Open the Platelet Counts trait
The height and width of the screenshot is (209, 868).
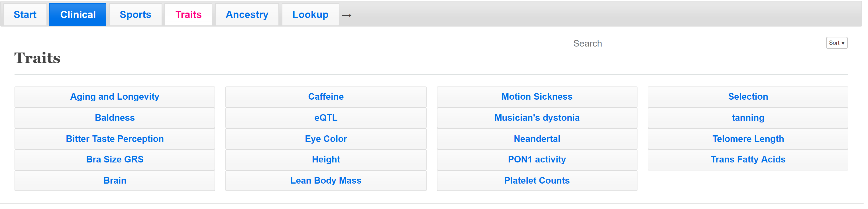pos(537,181)
